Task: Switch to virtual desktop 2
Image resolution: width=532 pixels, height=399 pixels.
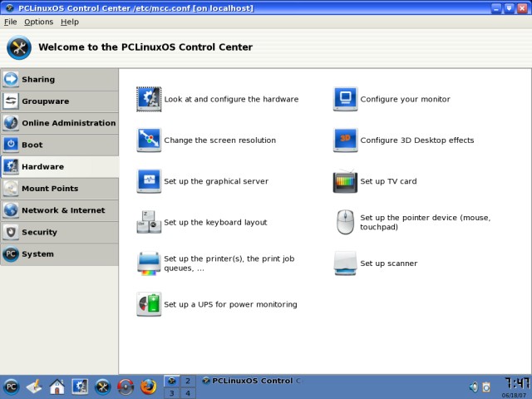Action: point(188,381)
